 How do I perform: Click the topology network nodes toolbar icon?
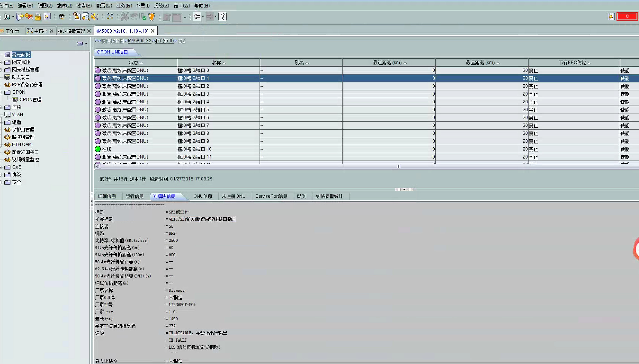[x=110, y=17]
